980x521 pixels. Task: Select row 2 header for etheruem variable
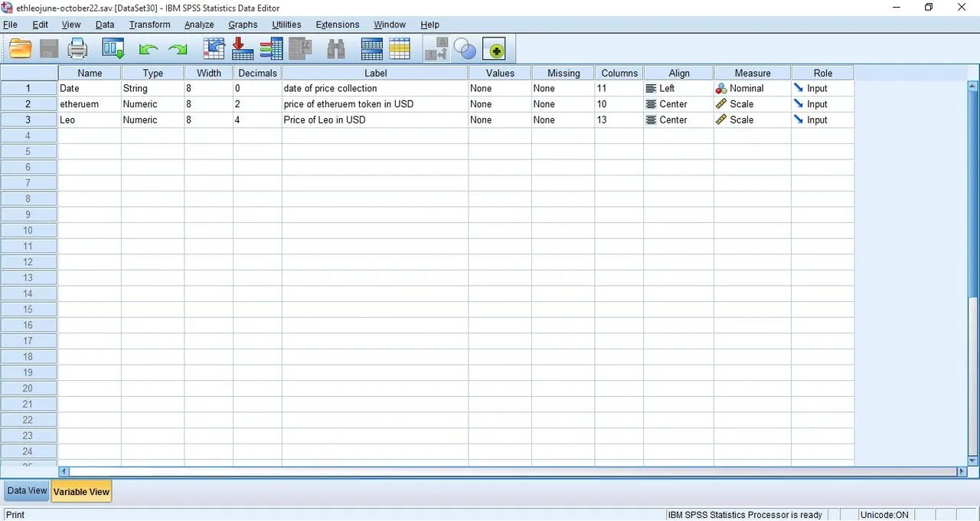point(29,104)
